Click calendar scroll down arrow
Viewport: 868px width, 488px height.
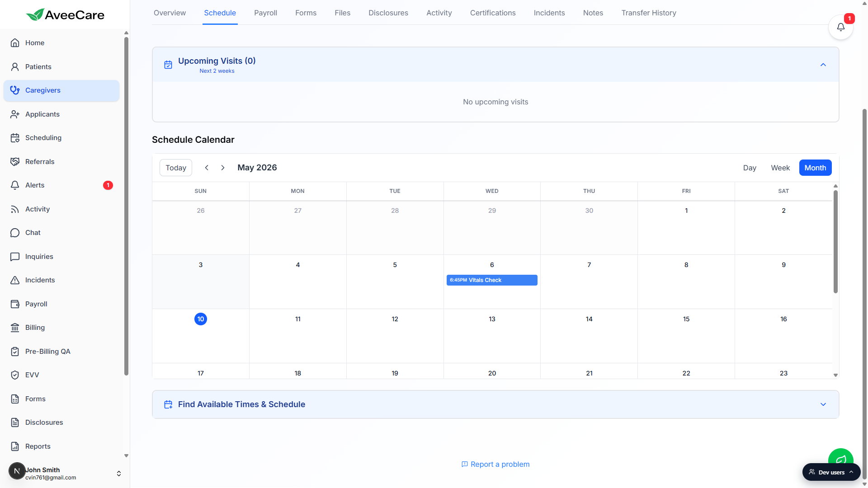pyautogui.click(x=835, y=375)
